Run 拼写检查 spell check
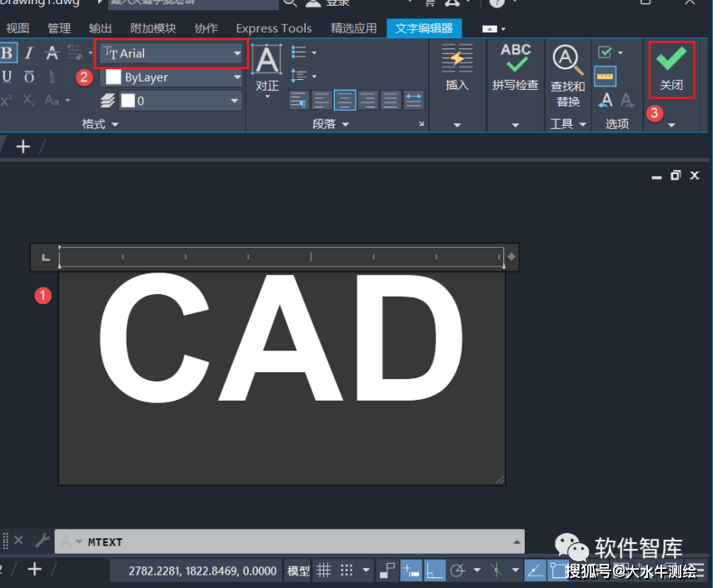The image size is (713, 588). pyautogui.click(x=516, y=67)
